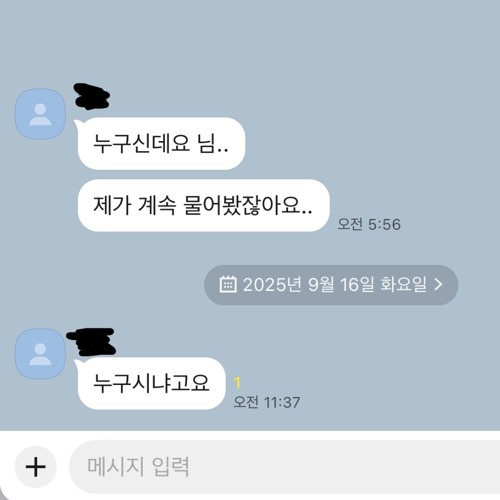This screenshot has height=500, width=500.
Task: Click the yellow unread count 1
Action: click(x=237, y=383)
